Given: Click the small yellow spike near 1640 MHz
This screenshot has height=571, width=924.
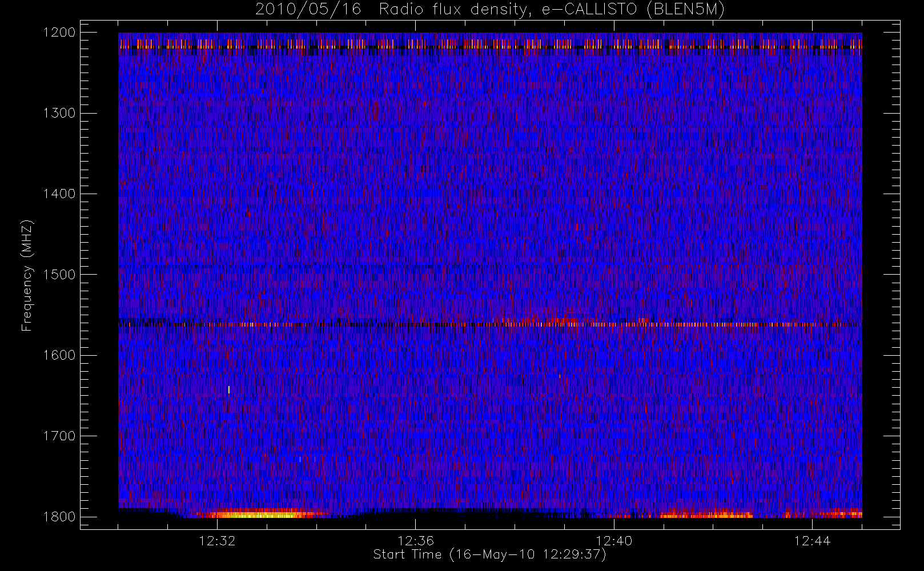Looking at the screenshot, I should 229,390.
